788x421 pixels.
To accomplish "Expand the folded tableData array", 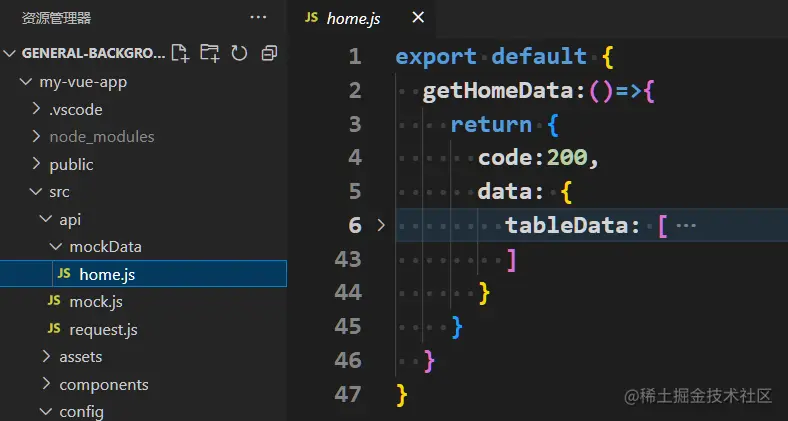I will 380,225.
